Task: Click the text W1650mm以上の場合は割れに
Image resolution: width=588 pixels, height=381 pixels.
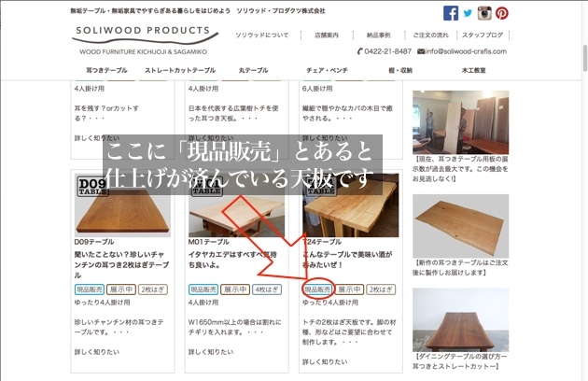Action: (235, 322)
